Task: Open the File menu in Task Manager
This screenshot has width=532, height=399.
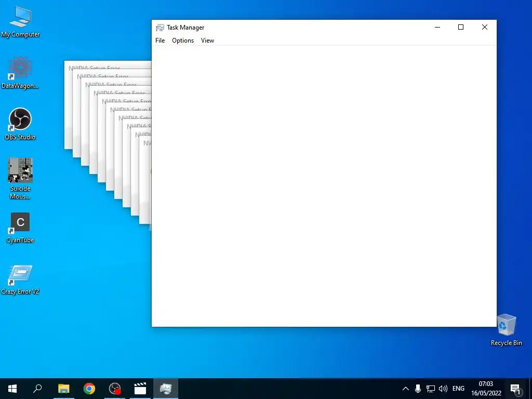Action: pos(160,41)
